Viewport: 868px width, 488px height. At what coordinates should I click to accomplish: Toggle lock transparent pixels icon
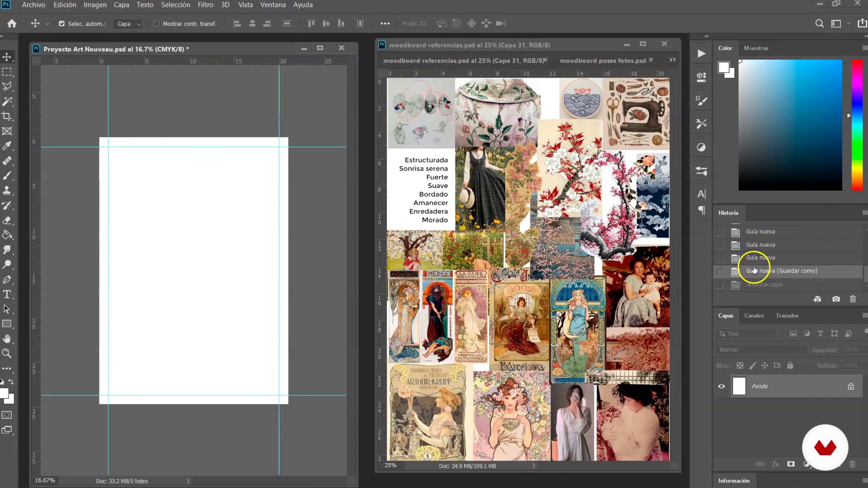(x=740, y=366)
